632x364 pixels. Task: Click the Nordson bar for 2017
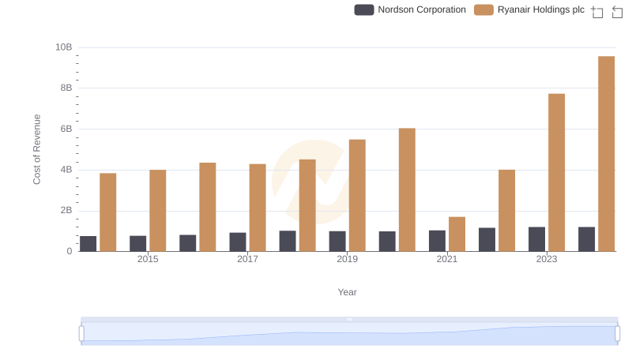[238, 242]
